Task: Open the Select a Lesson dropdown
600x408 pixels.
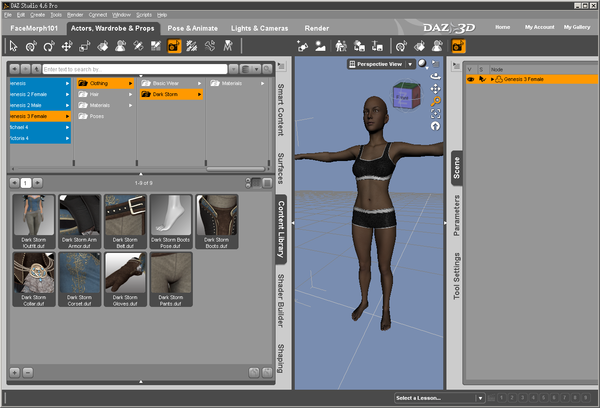Action: 440,398
